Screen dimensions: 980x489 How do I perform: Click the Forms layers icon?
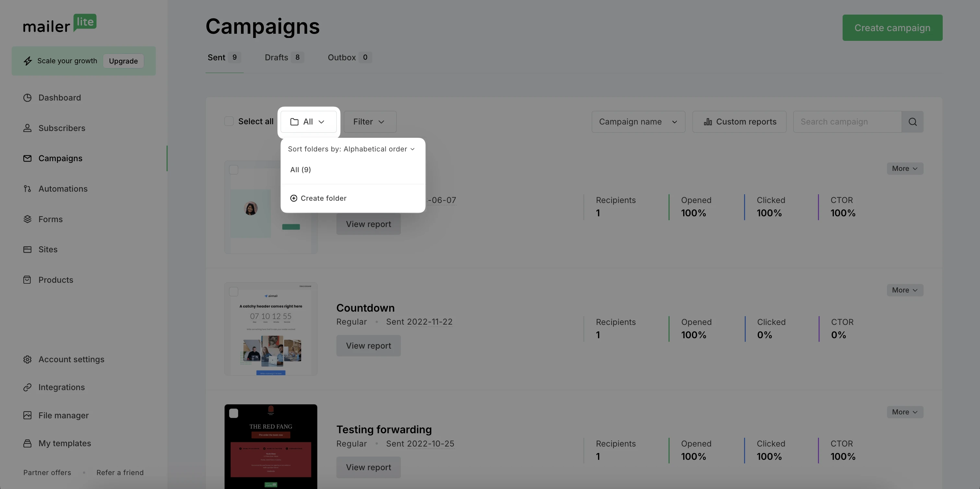(28, 219)
